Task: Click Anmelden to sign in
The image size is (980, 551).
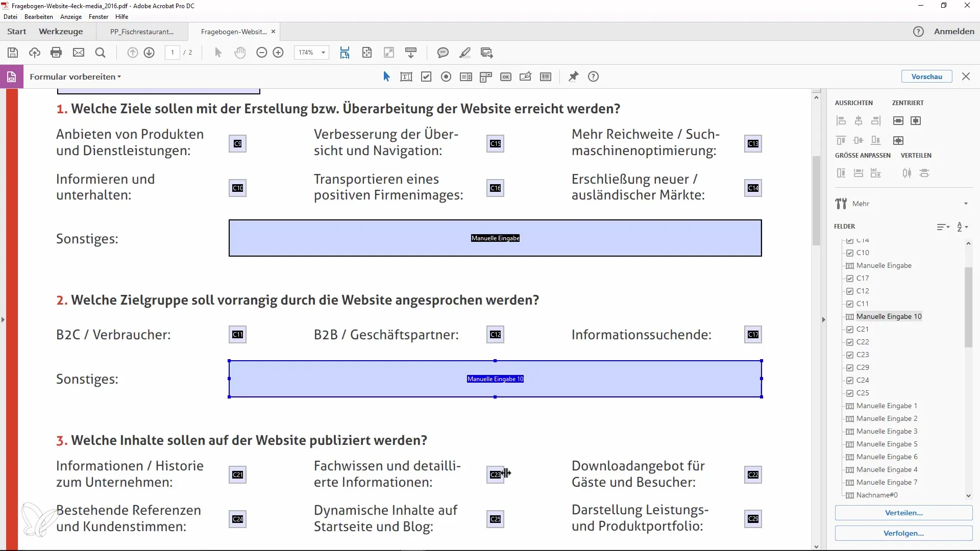Action: [x=954, y=32]
